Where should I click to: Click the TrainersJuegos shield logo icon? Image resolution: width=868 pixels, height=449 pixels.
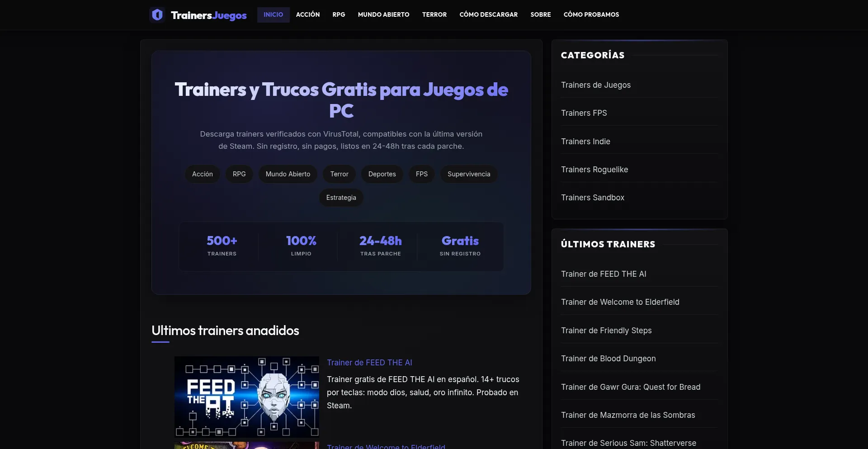tap(157, 15)
